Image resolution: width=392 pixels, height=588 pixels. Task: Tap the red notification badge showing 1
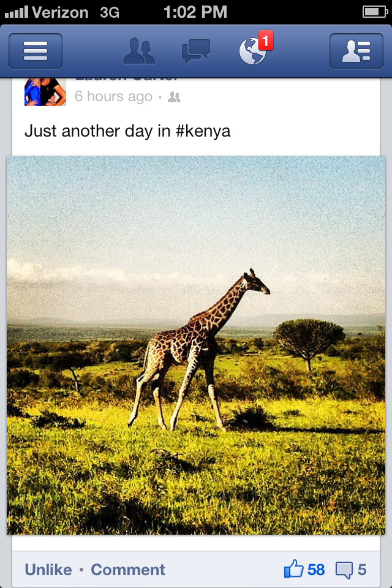265,41
